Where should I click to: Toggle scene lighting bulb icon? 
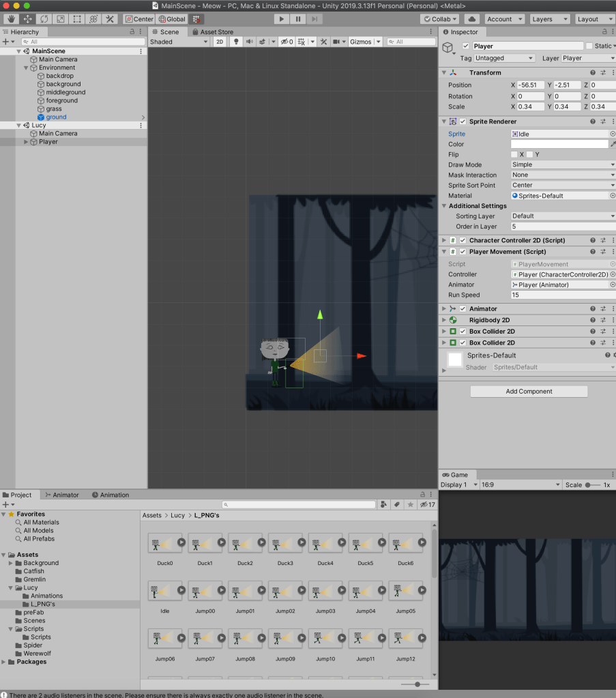point(236,42)
